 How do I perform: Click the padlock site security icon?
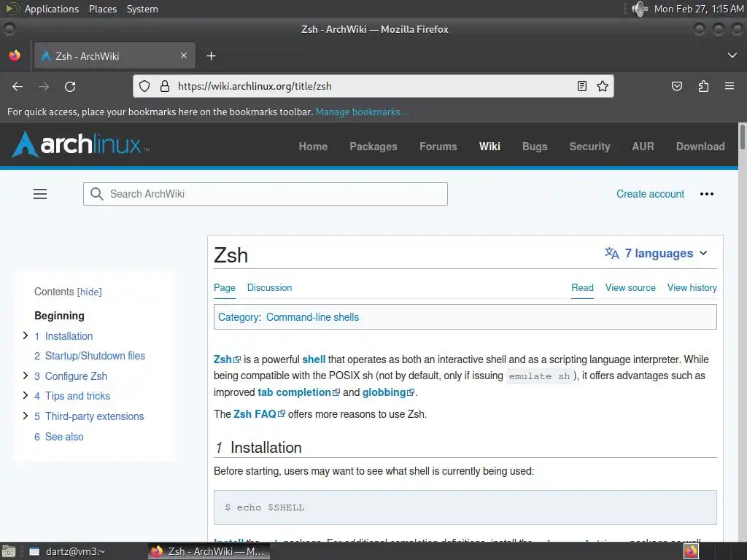[165, 86]
